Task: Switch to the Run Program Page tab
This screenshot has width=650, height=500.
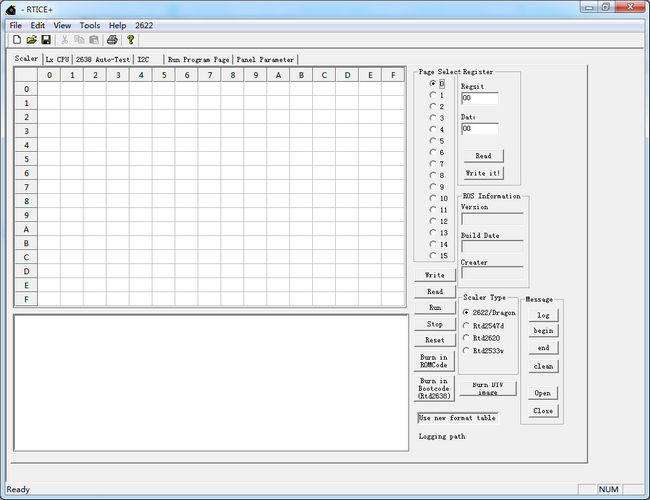Action: (x=199, y=59)
